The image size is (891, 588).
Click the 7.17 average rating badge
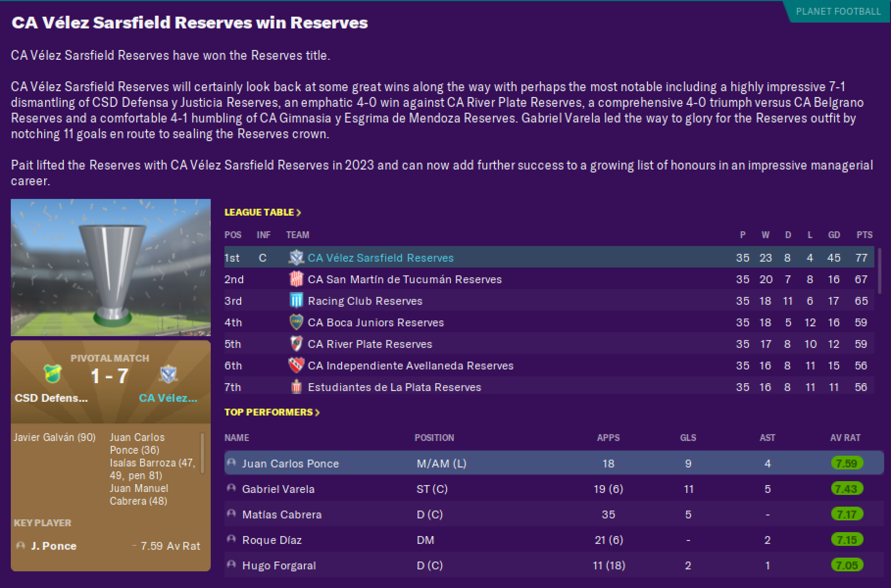846,514
